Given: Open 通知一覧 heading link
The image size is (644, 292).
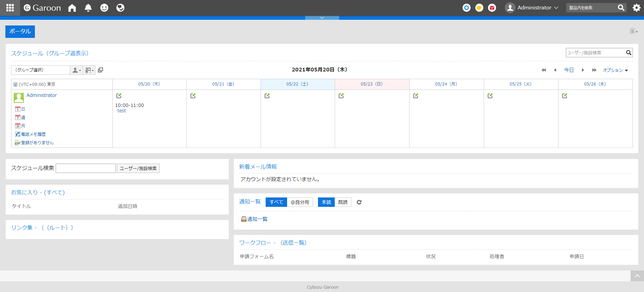Looking at the screenshot, I should (x=250, y=201).
